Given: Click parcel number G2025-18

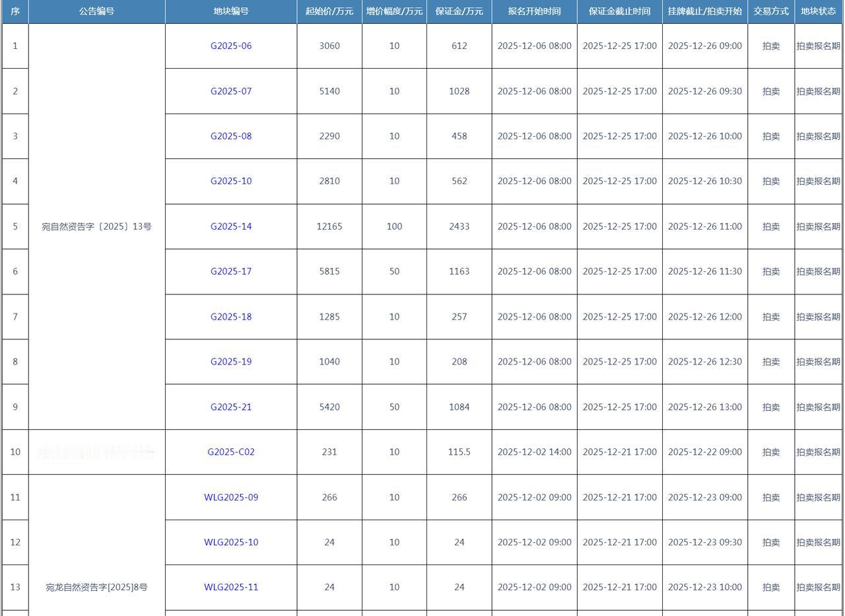Looking at the screenshot, I should click(231, 317).
